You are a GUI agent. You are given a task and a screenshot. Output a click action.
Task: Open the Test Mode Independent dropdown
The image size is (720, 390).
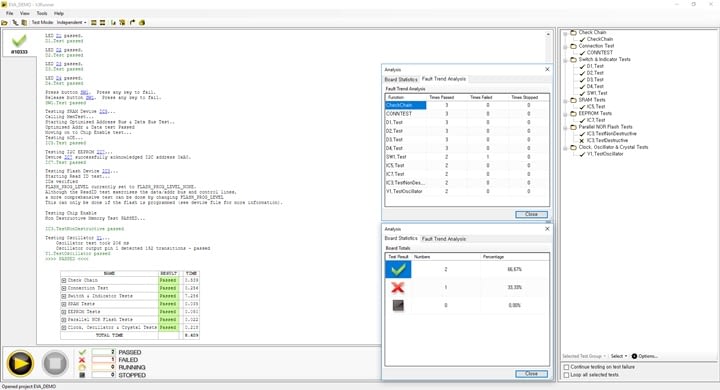coord(71,23)
